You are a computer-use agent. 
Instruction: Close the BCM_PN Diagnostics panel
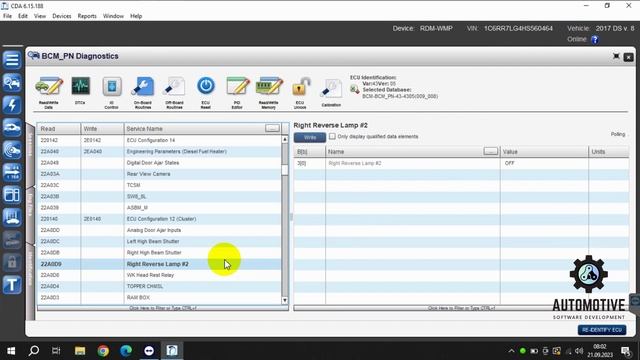[x=629, y=57]
